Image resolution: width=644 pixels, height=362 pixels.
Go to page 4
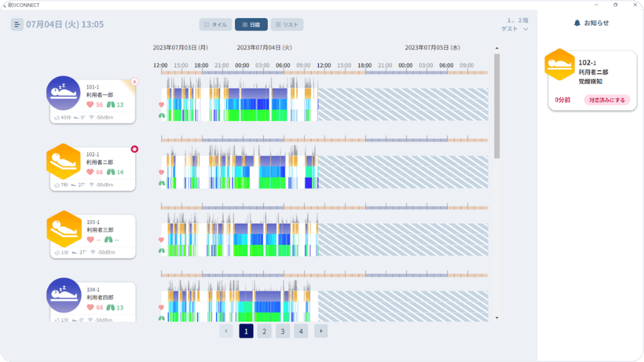pos(301,331)
